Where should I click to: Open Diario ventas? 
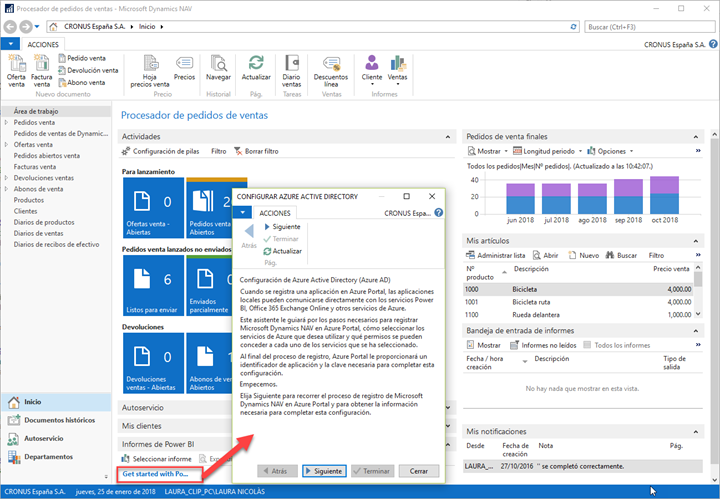(x=292, y=70)
